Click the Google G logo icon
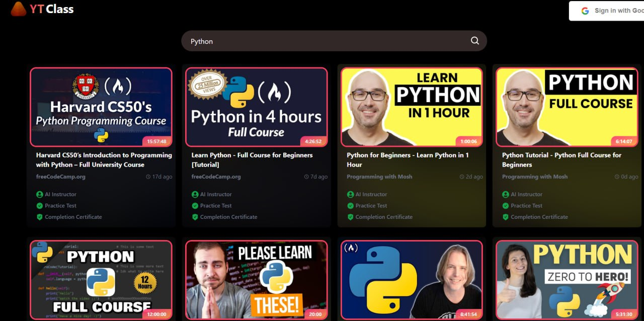This screenshot has width=644, height=321. pos(585,11)
